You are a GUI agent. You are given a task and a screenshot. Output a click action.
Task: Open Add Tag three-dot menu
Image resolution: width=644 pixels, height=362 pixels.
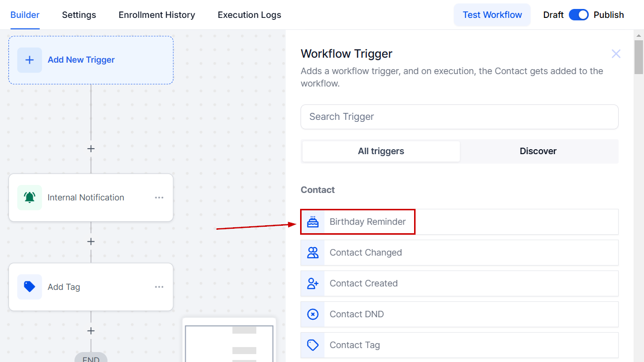pyautogui.click(x=159, y=287)
